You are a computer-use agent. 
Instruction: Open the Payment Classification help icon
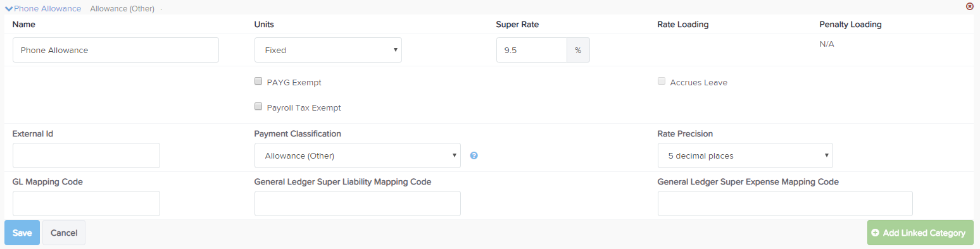click(474, 155)
